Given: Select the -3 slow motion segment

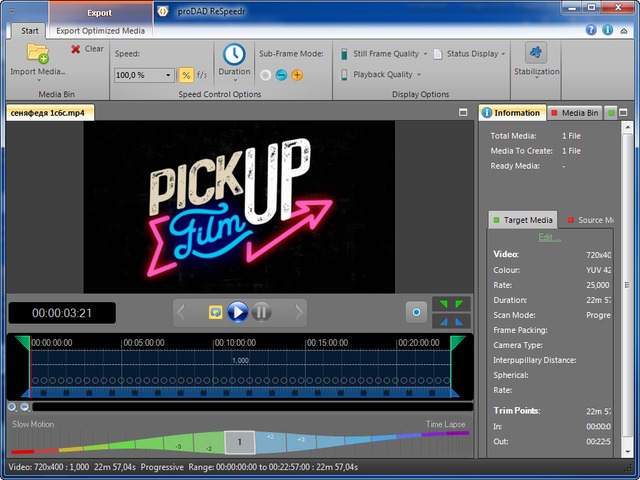Looking at the screenshot, I should point(178,444).
